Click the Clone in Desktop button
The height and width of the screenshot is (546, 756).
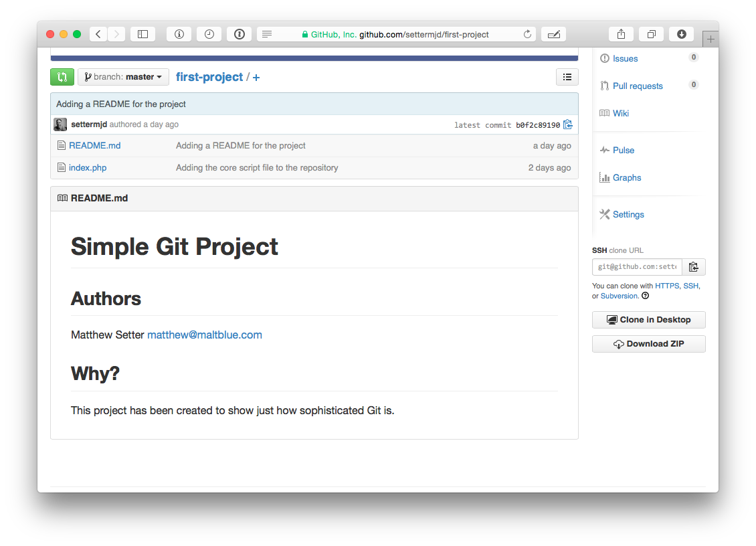[x=648, y=319]
